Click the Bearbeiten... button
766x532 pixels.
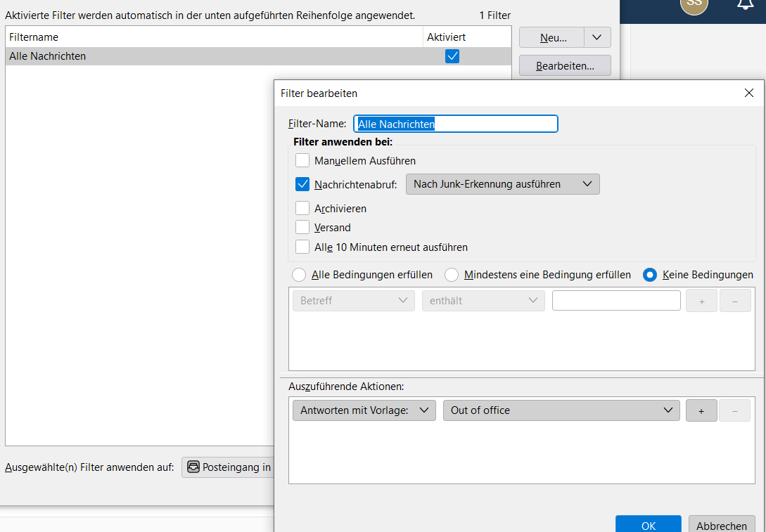click(x=565, y=65)
